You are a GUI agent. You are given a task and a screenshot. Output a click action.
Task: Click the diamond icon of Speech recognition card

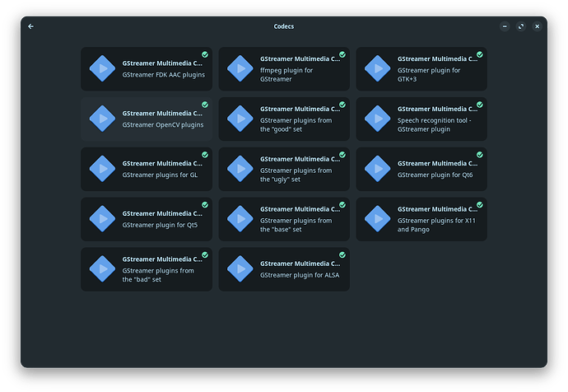pos(378,119)
